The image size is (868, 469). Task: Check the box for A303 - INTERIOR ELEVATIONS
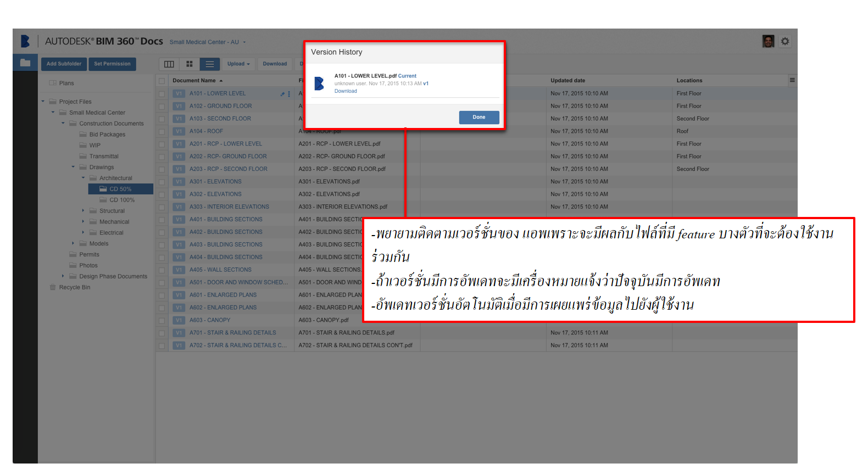coord(162,207)
